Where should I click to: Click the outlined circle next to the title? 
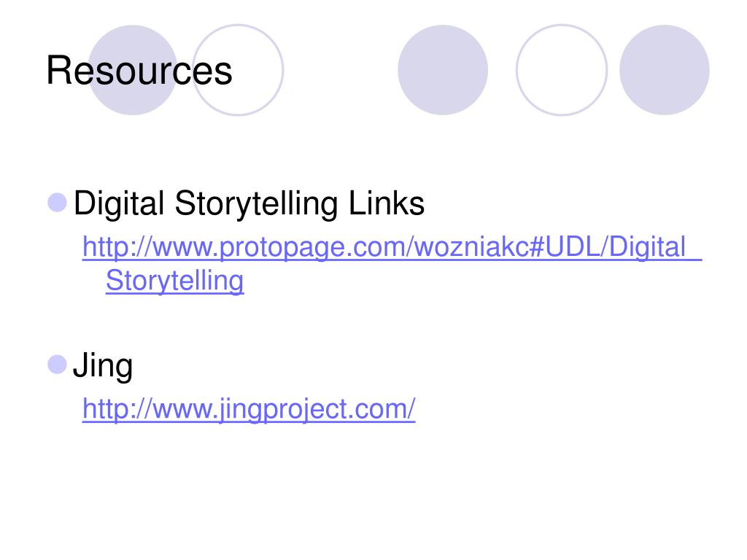coord(238,70)
